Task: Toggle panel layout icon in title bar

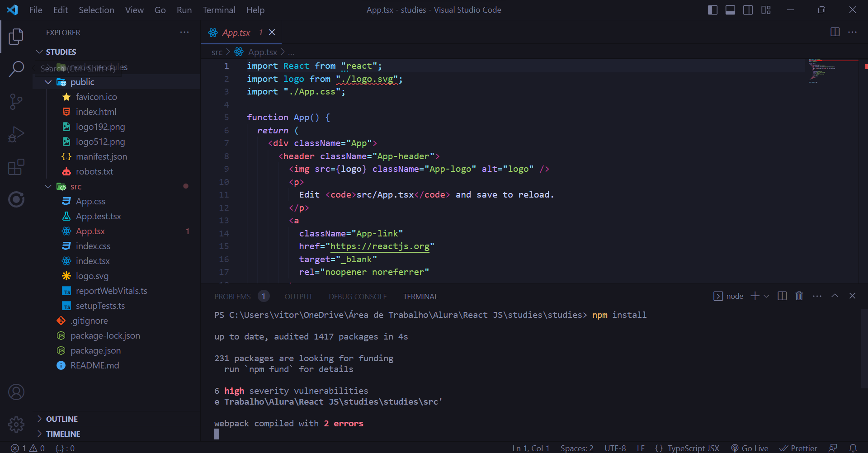Action: pyautogui.click(x=730, y=10)
